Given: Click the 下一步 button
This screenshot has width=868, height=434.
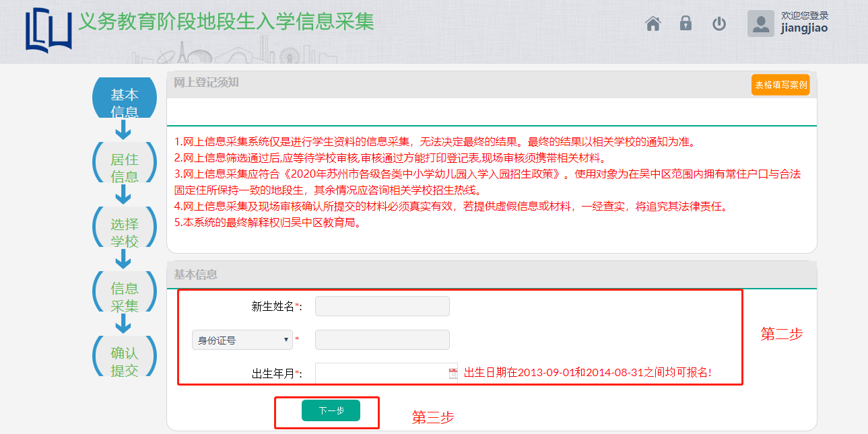Looking at the screenshot, I should click(331, 410).
